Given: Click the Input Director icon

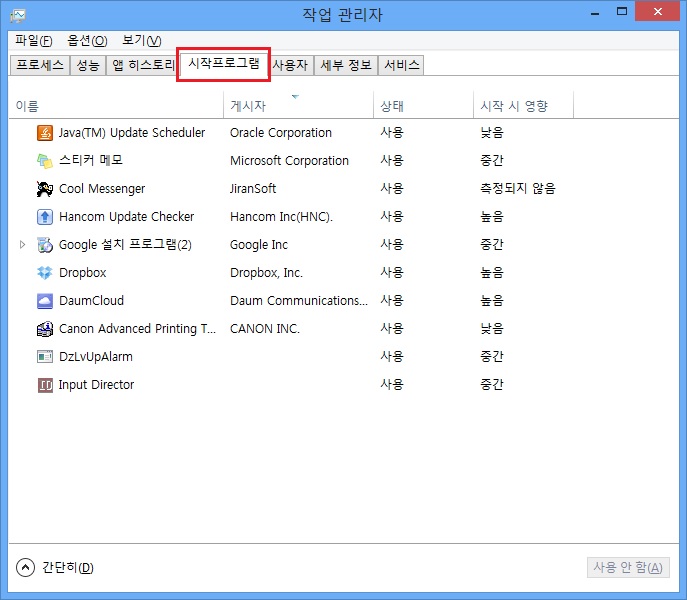Looking at the screenshot, I should click(45, 385).
